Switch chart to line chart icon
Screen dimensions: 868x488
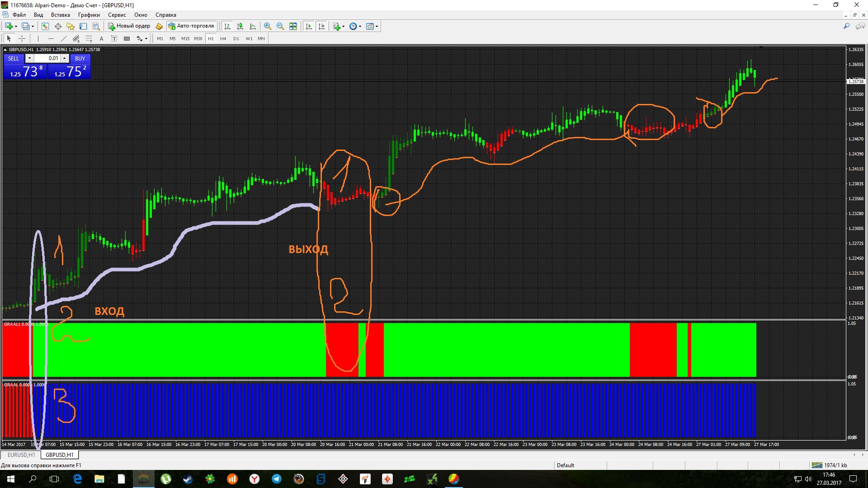click(253, 26)
